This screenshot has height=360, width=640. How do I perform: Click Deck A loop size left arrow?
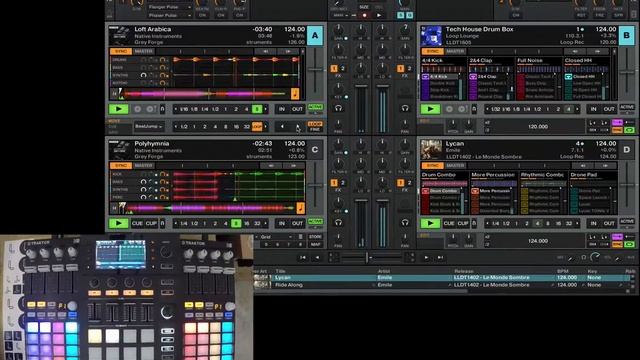[x=176, y=109]
